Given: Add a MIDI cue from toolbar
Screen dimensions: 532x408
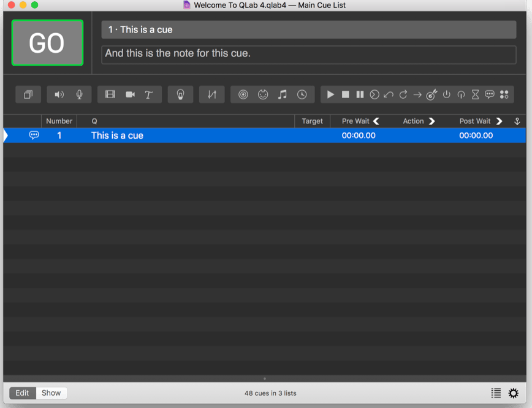Looking at the screenshot, I should click(263, 94).
